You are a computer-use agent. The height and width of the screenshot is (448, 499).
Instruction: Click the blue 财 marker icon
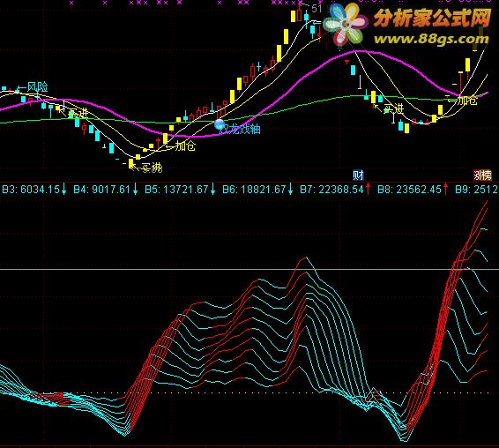coord(358,175)
